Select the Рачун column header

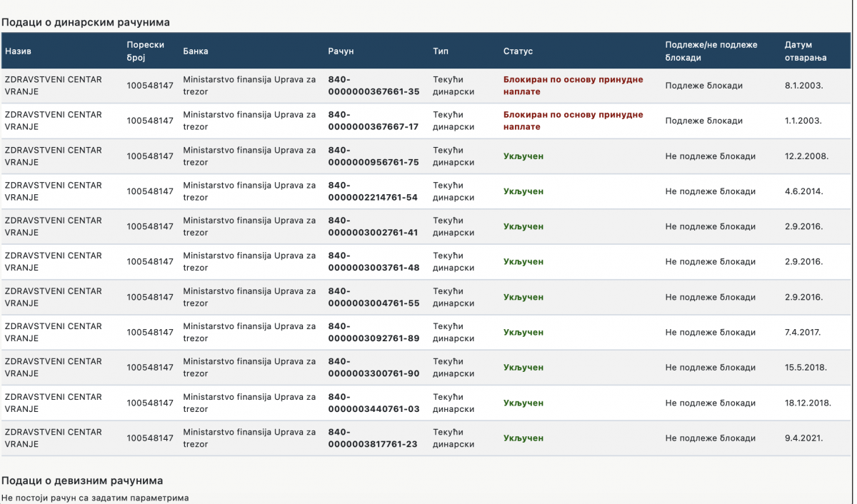341,51
